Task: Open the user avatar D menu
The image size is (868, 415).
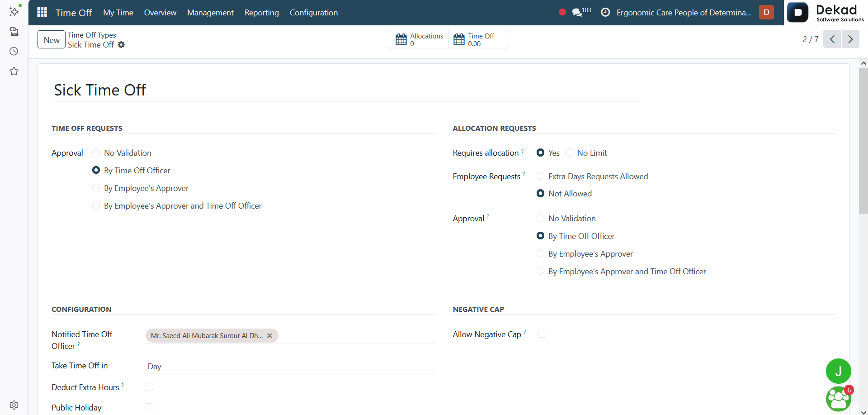Action: point(766,12)
